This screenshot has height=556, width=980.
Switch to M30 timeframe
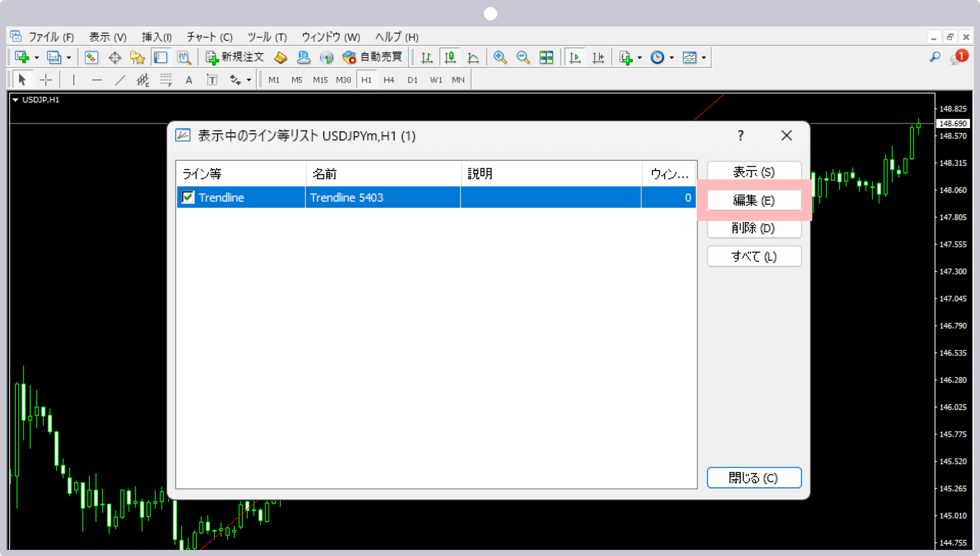point(344,80)
